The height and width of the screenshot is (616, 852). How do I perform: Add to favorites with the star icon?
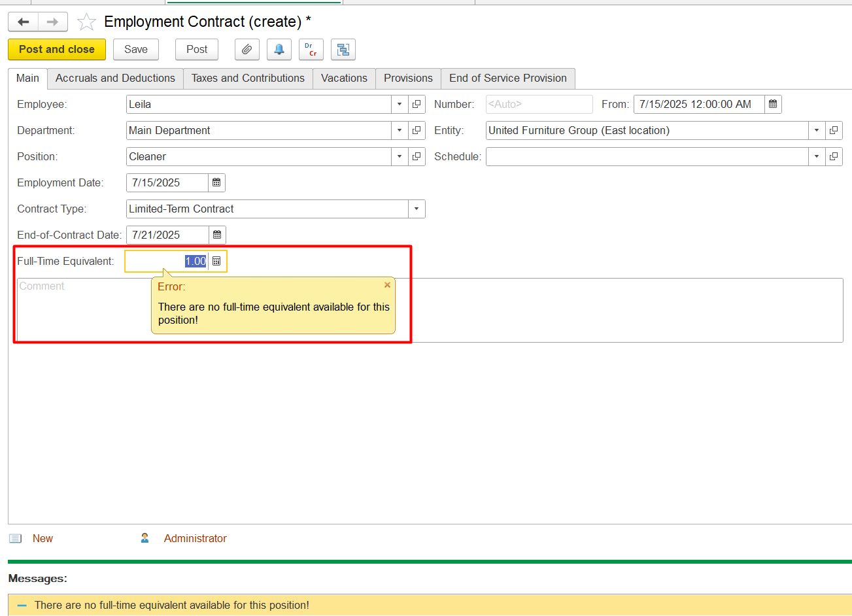pos(86,22)
